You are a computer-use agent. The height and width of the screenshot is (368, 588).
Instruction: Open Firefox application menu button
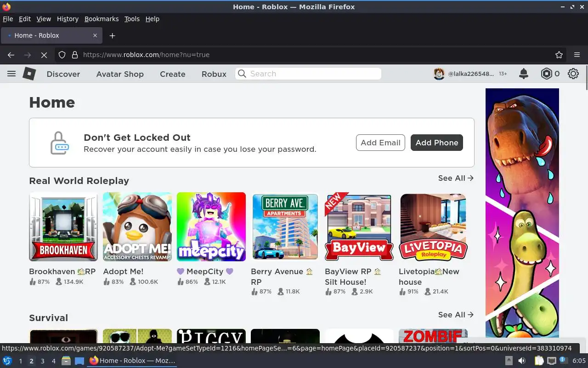click(577, 55)
